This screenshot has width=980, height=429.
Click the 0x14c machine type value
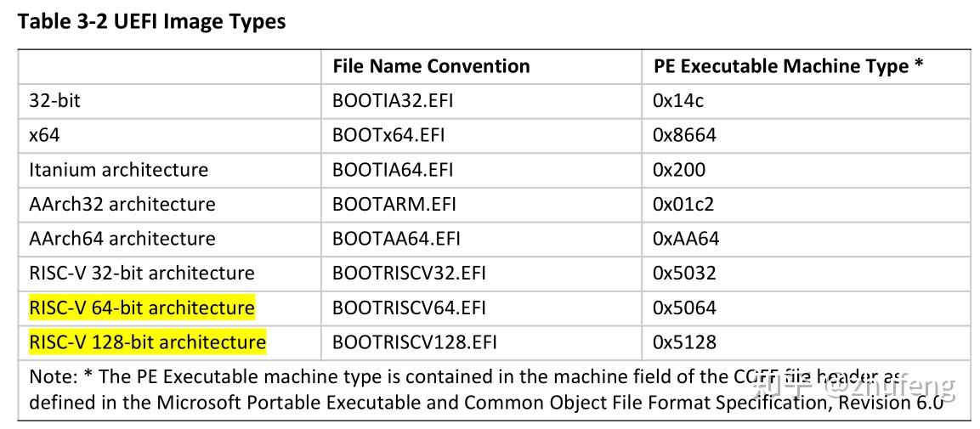(678, 100)
